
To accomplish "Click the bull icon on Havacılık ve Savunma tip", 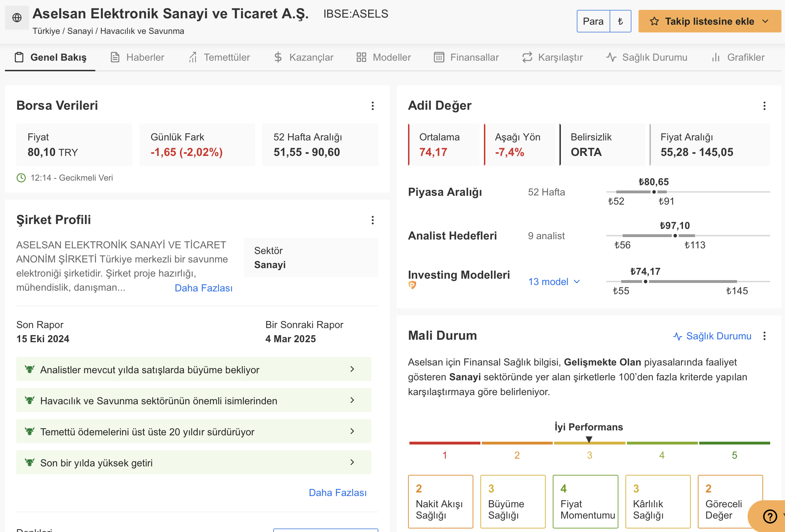I will [30, 400].
